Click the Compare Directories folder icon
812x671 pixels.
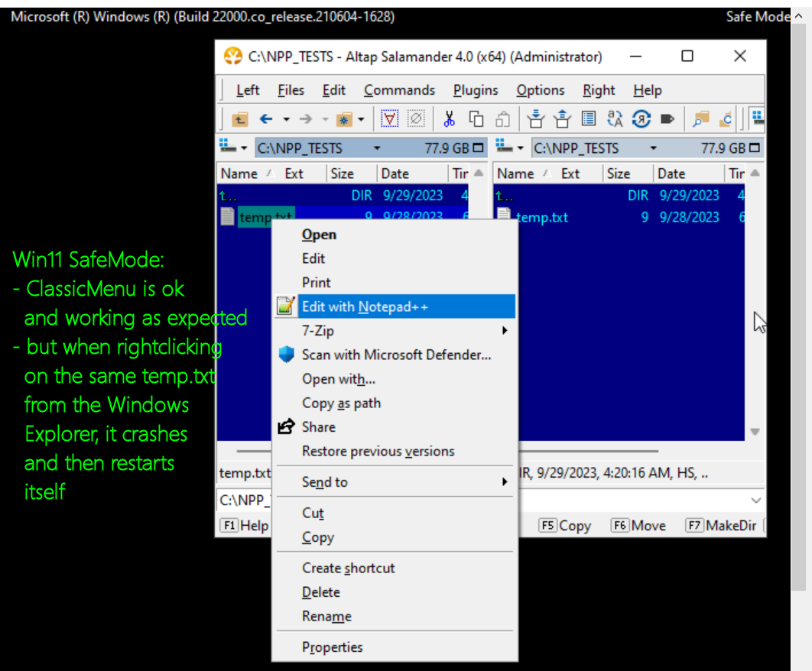pos(726,119)
